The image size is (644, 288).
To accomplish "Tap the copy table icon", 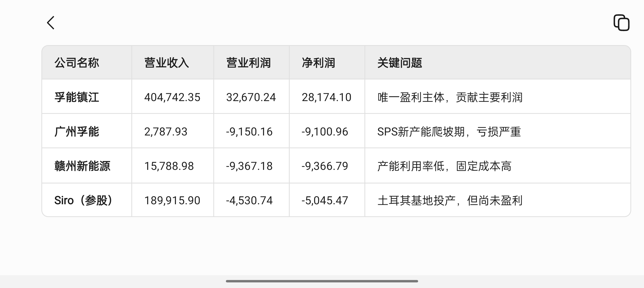I will (x=622, y=23).
